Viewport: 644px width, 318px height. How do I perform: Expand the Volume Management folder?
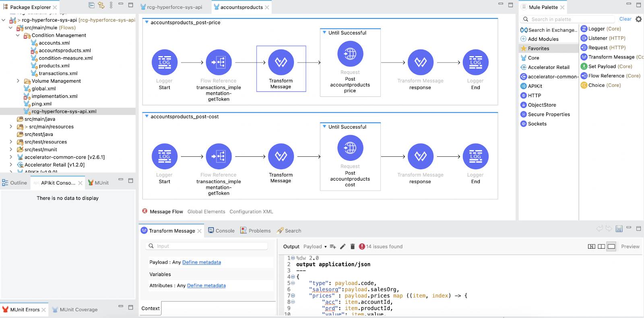(18, 81)
